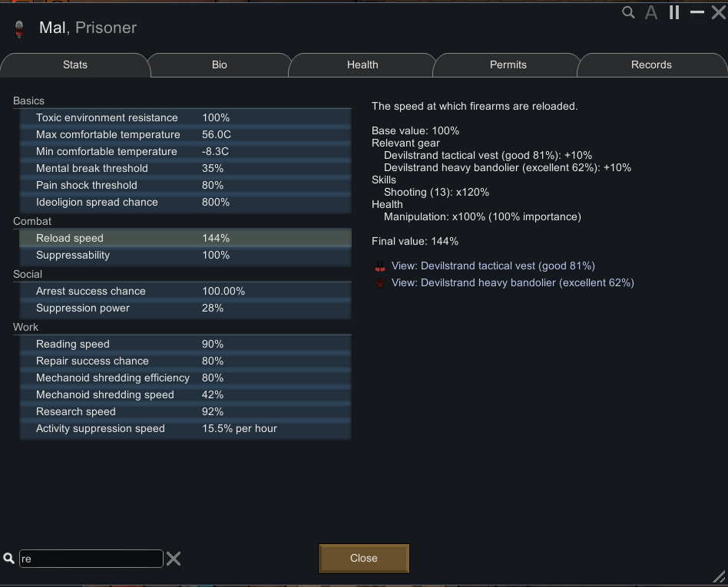728x587 pixels.
Task: View Devilstrand tactical vest details
Action: click(x=493, y=266)
